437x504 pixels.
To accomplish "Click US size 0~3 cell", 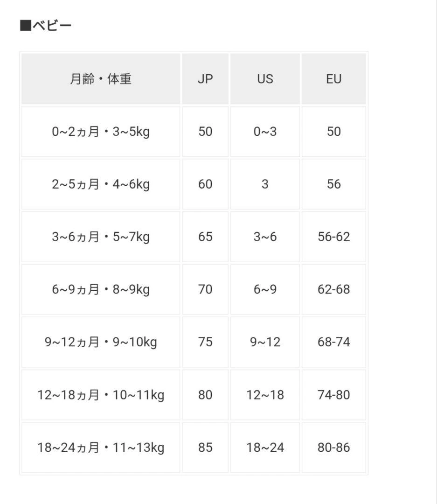I will click(x=265, y=132).
